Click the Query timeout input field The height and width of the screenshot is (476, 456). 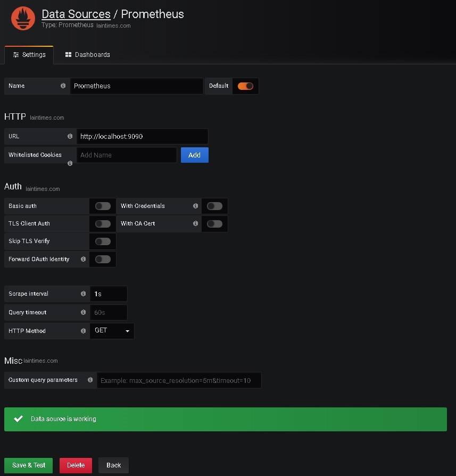point(109,312)
